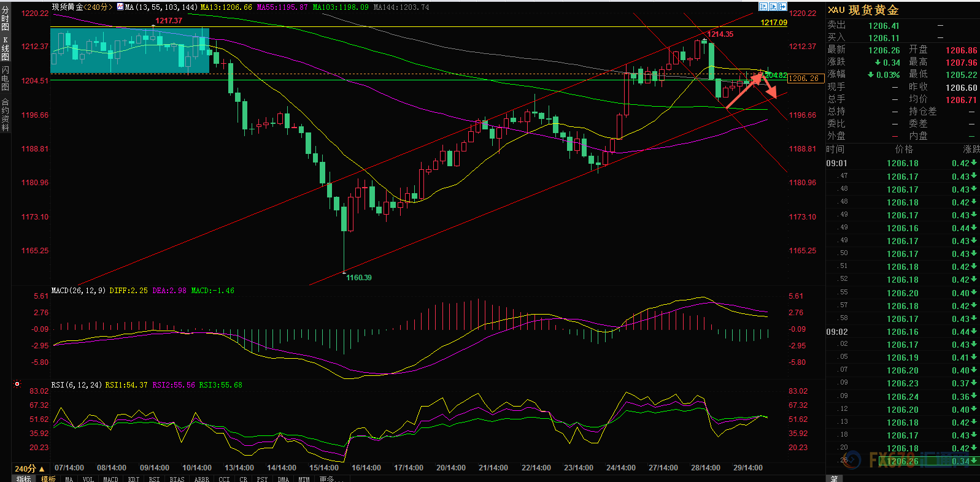980x482 pixels.
Task: Click the MA144:1203.74 legend value
Action: pyautogui.click(x=401, y=7)
